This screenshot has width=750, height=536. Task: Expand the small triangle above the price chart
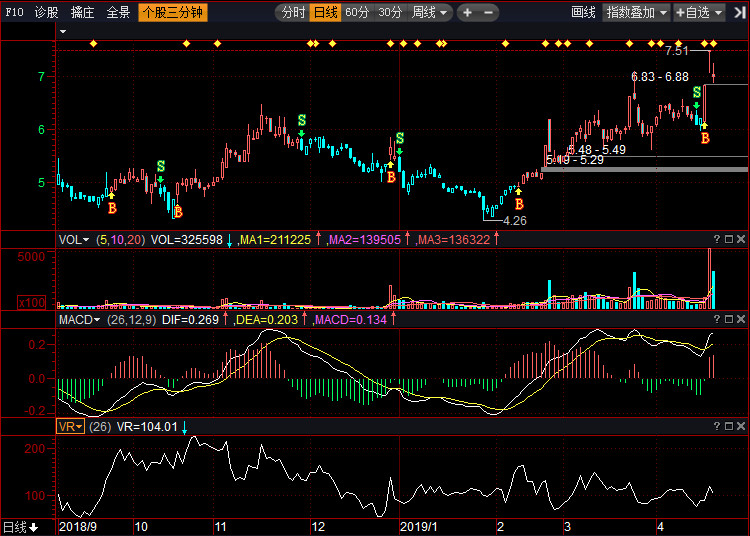tap(63, 32)
